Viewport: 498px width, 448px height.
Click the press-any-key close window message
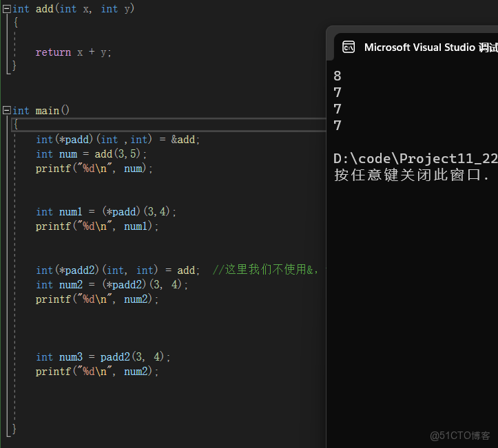[411, 175]
